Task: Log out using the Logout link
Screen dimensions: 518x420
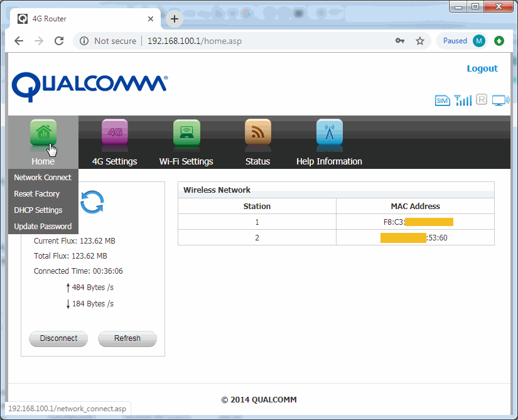Action: pyautogui.click(x=482, y=68)
